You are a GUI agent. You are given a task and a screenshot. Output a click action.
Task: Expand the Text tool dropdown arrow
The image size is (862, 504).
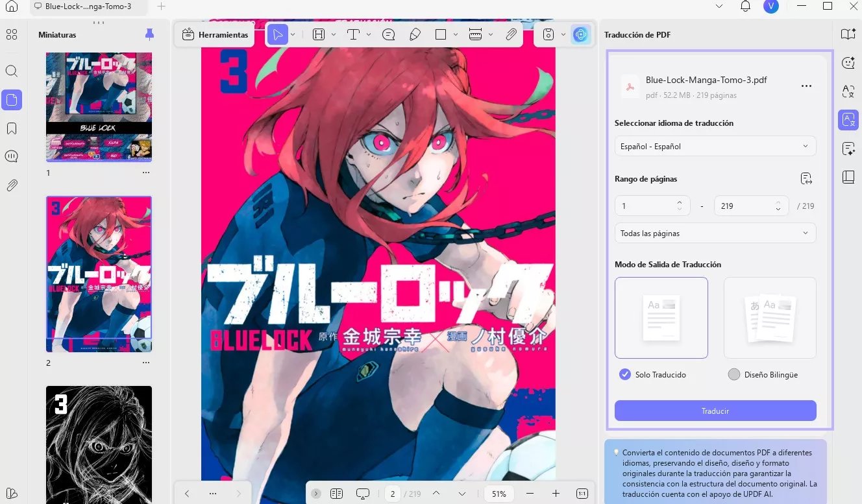pos(369,34)
